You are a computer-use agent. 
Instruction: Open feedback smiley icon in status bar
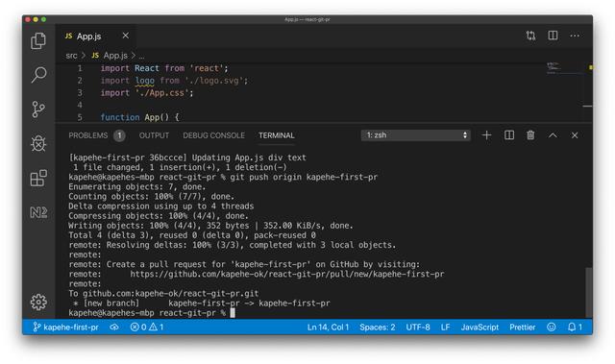click(x=551, y=328)
